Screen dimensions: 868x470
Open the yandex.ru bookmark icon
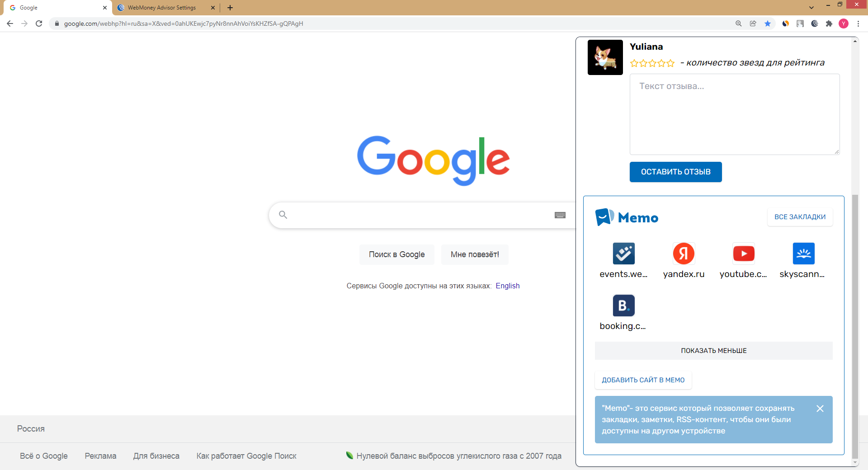coord(684,254)
